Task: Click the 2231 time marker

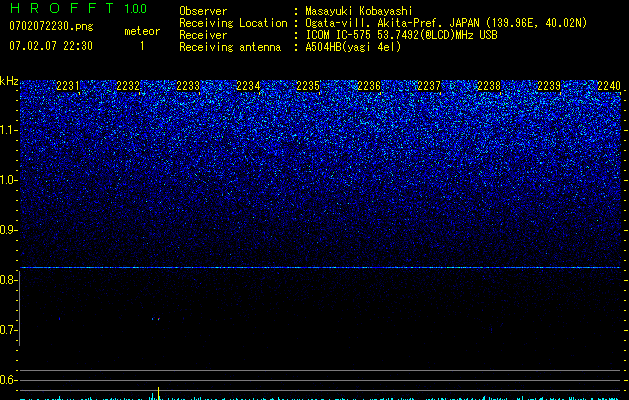Action: (x=68, y=86)
